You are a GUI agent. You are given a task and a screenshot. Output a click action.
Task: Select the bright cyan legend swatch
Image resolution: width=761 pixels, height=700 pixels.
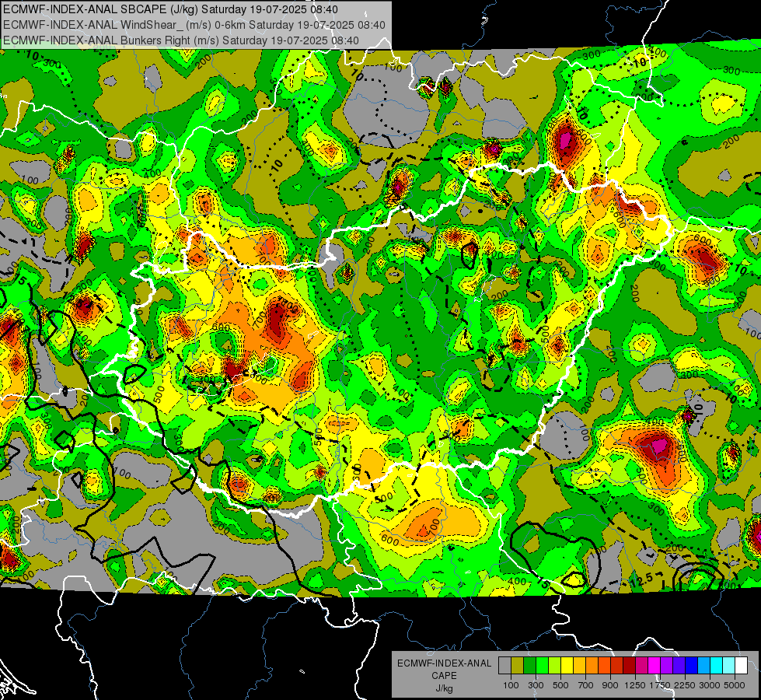pyautogui.click(x=717, y=665)
